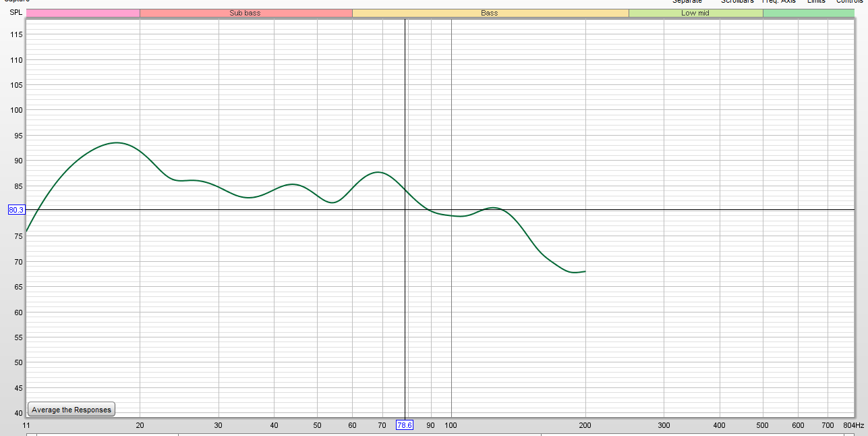Screen dimensions: 868x436
Task: Click the Separate traces option
Action: [x=687, y=2]
